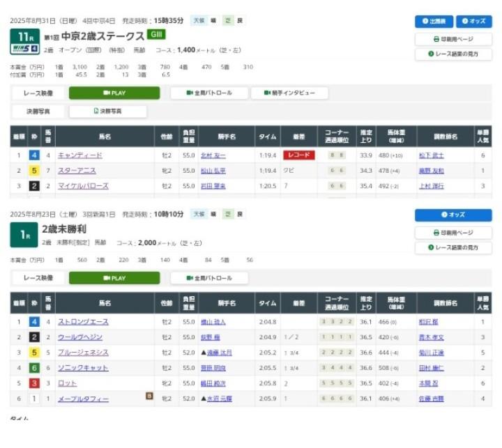Open horse キャンディード's profile
502x448 pixels.
tap(79, 155)
